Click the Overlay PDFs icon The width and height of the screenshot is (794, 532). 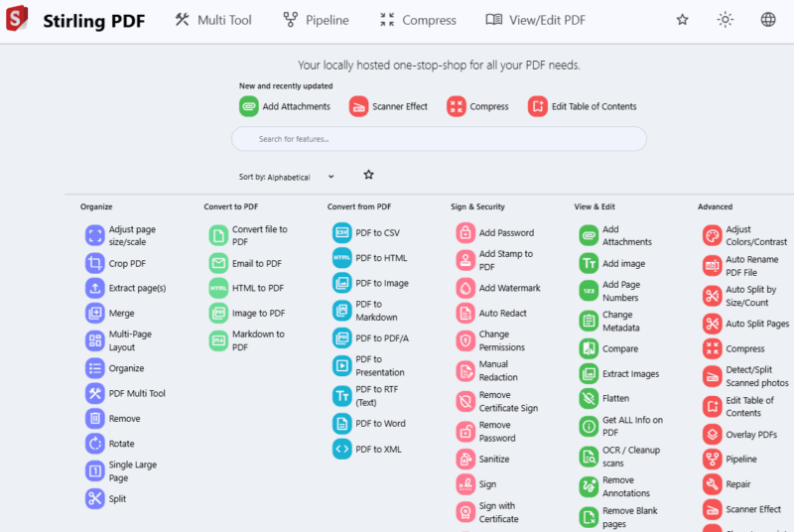point(713,435)
